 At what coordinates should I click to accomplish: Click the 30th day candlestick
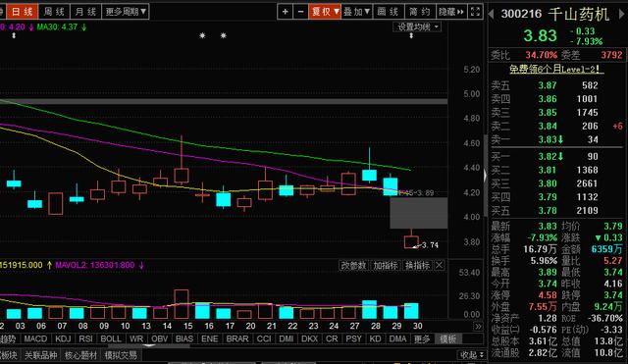411,240
